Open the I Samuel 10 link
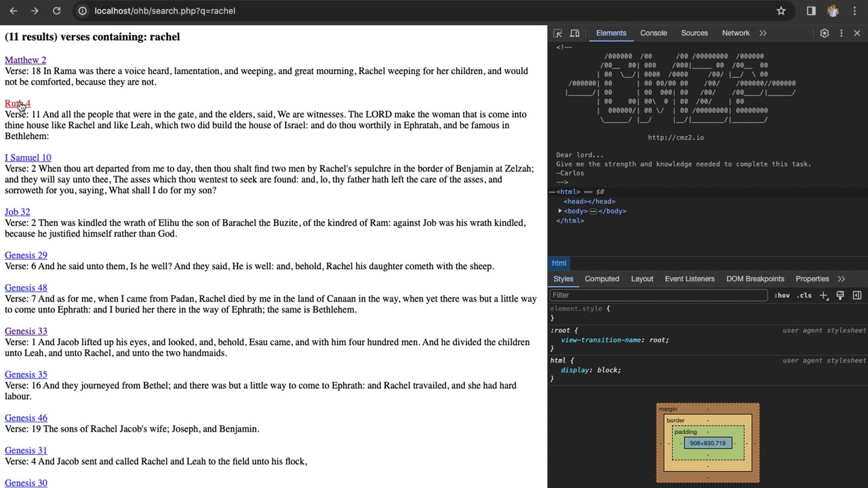868x488 pixels. point(28,158)
